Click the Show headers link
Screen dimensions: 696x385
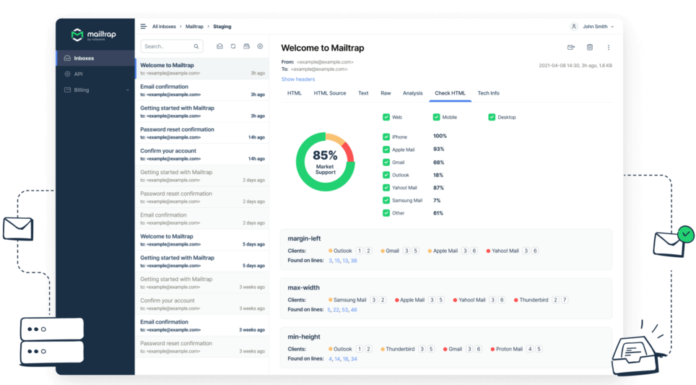click(298, 79)
